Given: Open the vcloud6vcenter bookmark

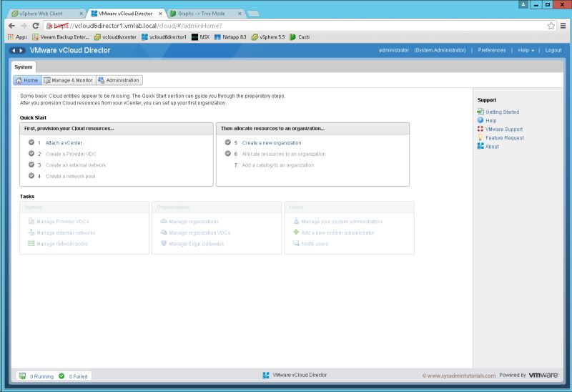Looking at the screenshot, I should pos(115,37).
